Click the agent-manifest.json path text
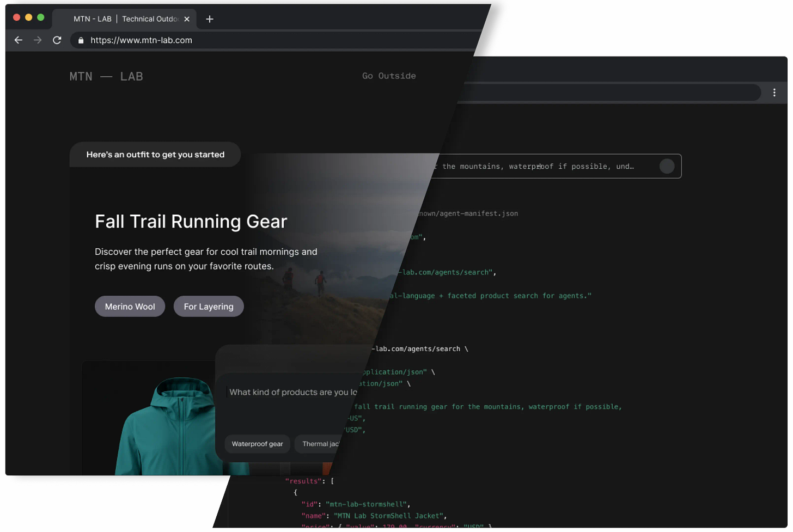Screen dimensions: 793x532 click(x=467, y=213)
